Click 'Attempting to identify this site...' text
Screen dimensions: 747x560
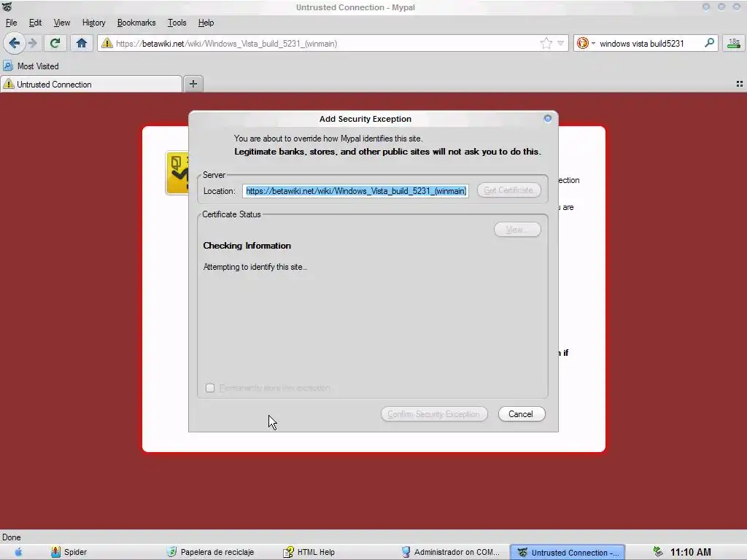(255, 267)
